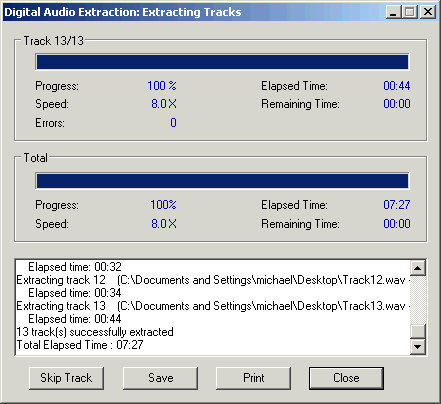Click the Total Elapsed Time value 07:27

click(397, 205)
